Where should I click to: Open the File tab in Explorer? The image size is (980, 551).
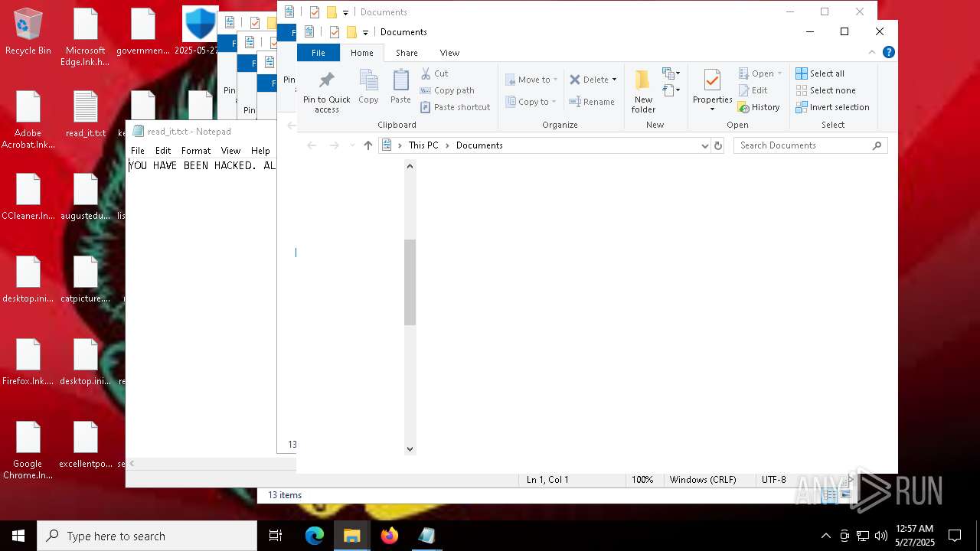[x=318, y=53]
